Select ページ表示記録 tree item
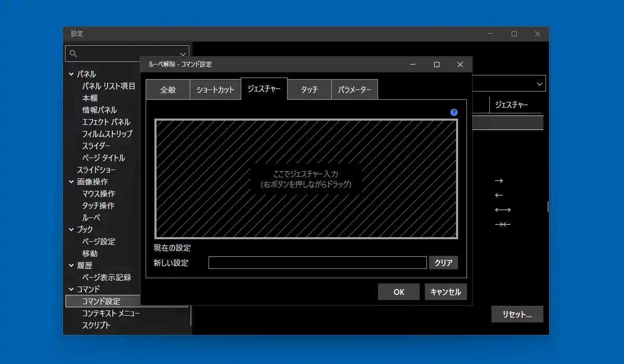Image resolution: width=624 pixels, height=364 pixels. [107, 278]
